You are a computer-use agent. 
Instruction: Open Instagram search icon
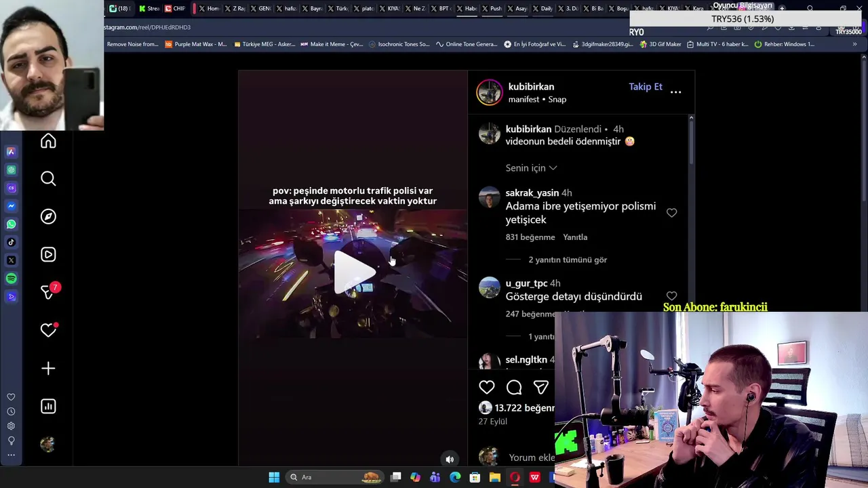click(48, 178)
